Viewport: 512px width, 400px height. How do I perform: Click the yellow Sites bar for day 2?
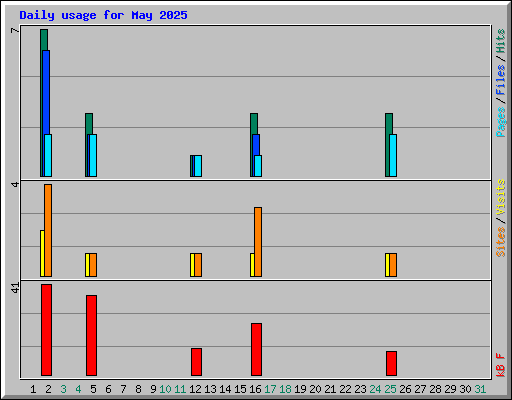[42, 253]
